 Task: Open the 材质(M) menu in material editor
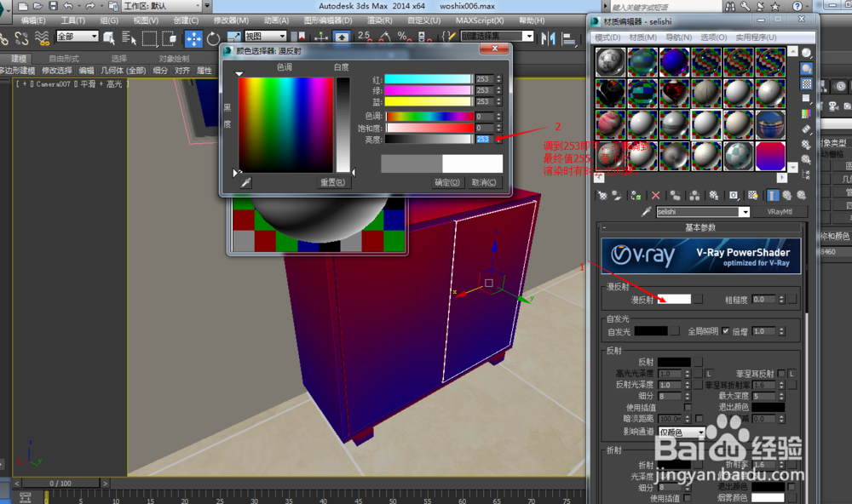[642, 37]
